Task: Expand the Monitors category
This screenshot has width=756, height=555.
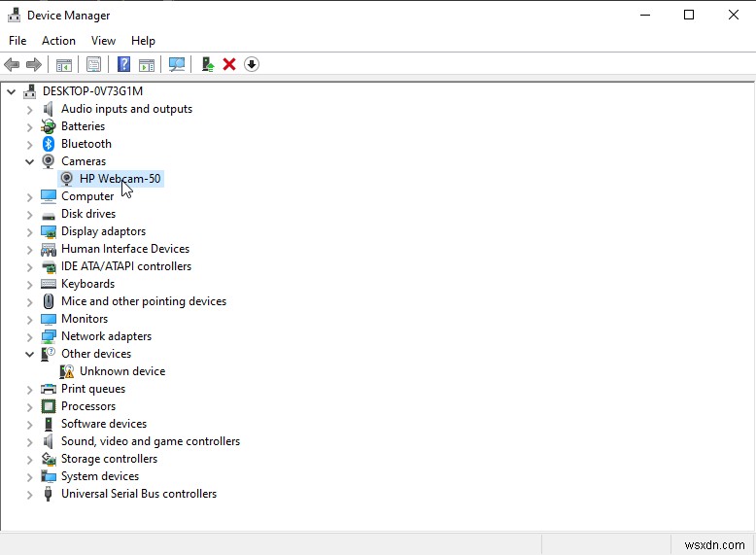Action: click(29, 319)
